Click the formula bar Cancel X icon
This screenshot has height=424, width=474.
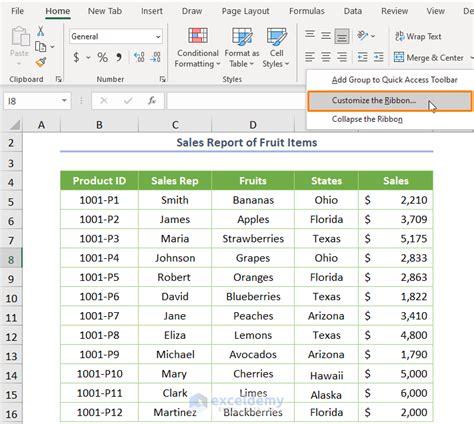point(104,100)
